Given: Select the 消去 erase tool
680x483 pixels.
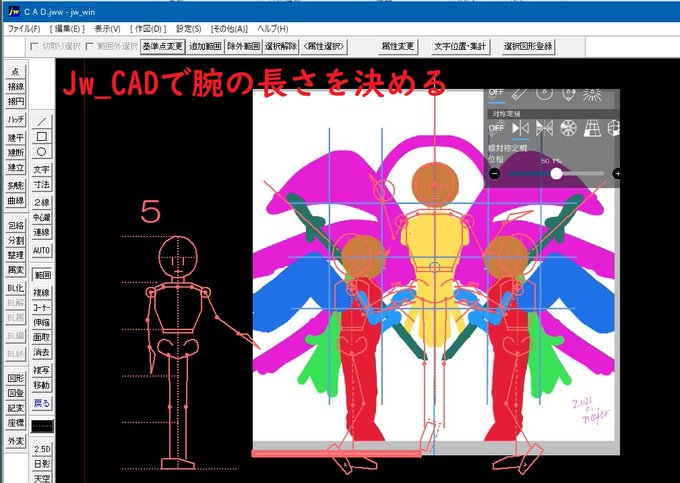Looking at the screenshot, I should (x=42, y=352).
